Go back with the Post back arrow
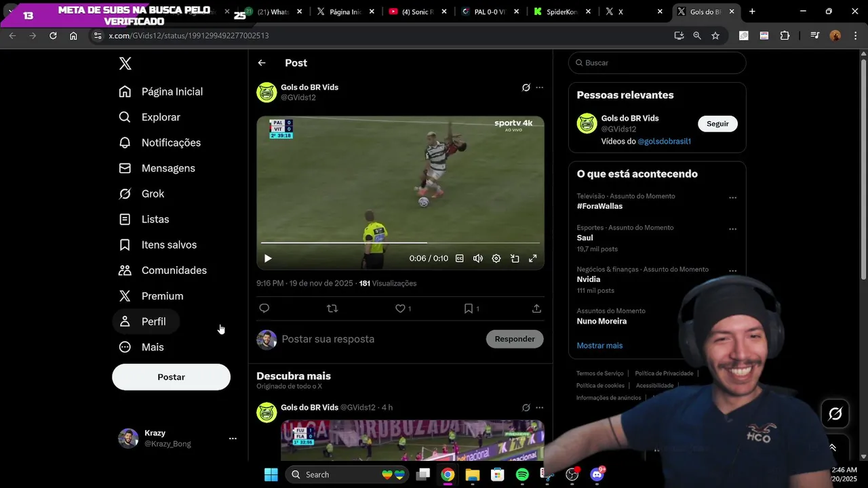This screenshot has height=488, width=868. [262, 63]
